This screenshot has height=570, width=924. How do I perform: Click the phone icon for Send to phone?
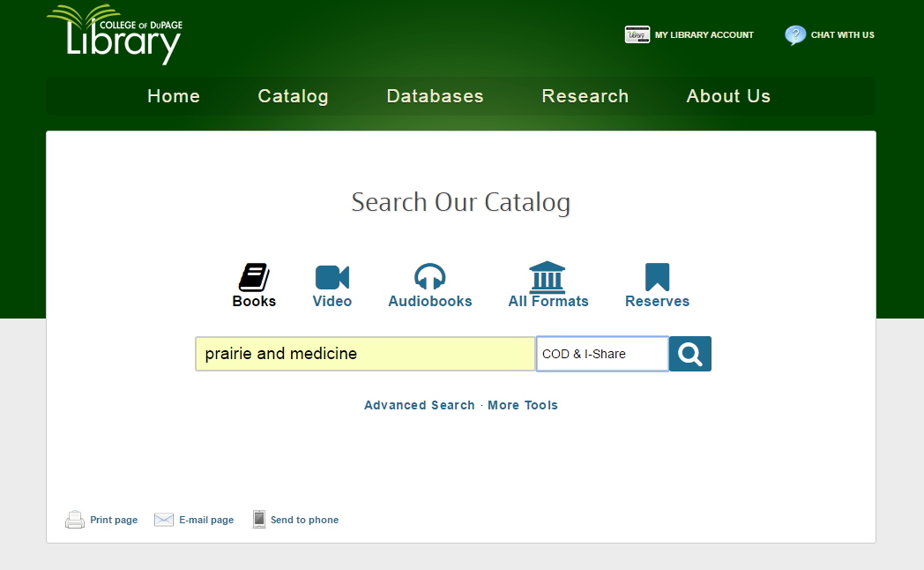tap(259, 520)
